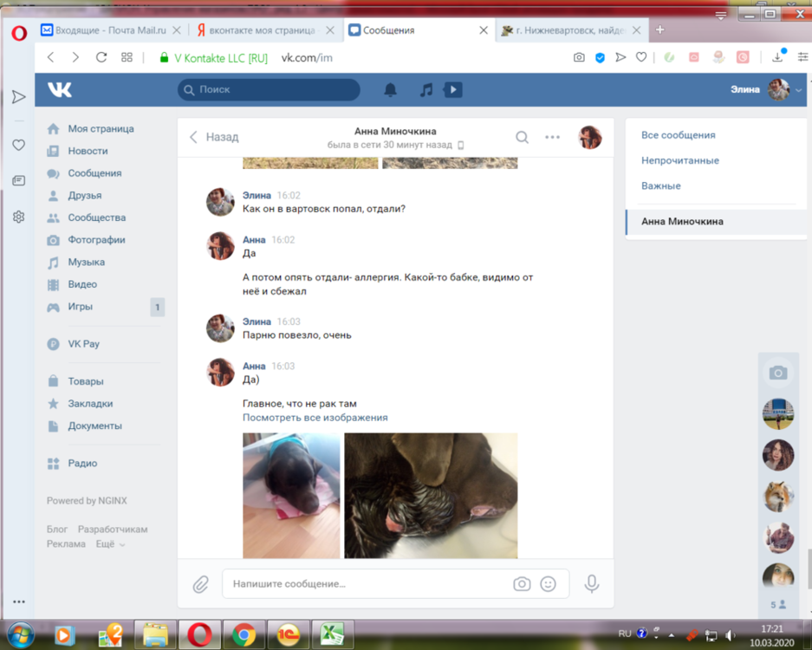Image resolution: width=812 pixels, height=650 pixels.
Task: Open the conversation actions three-dots menu
Action: 552,137
